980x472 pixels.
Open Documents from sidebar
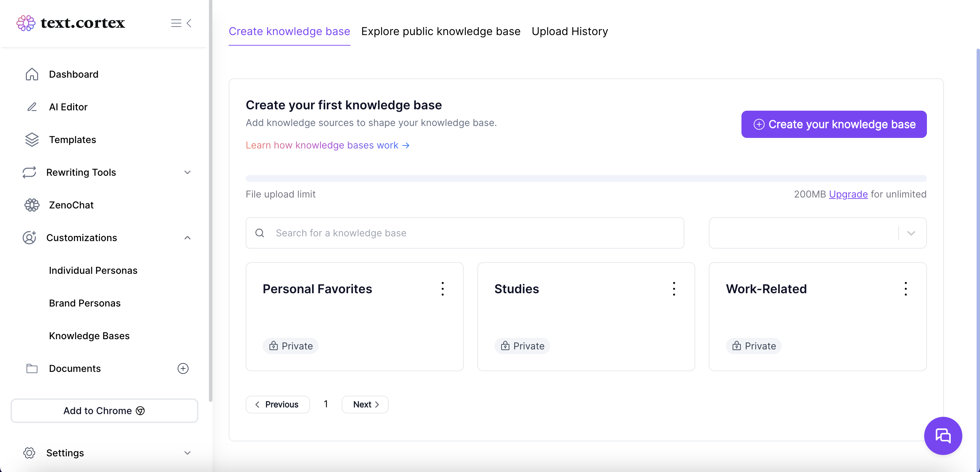(x=75, y=368)
